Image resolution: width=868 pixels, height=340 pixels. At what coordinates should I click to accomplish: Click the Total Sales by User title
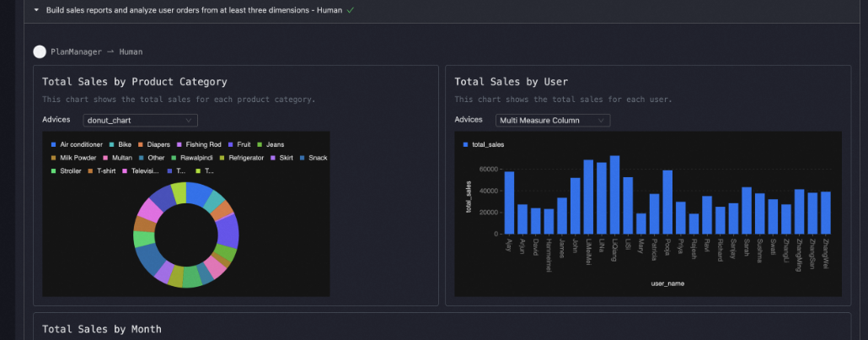coord(511,82)
